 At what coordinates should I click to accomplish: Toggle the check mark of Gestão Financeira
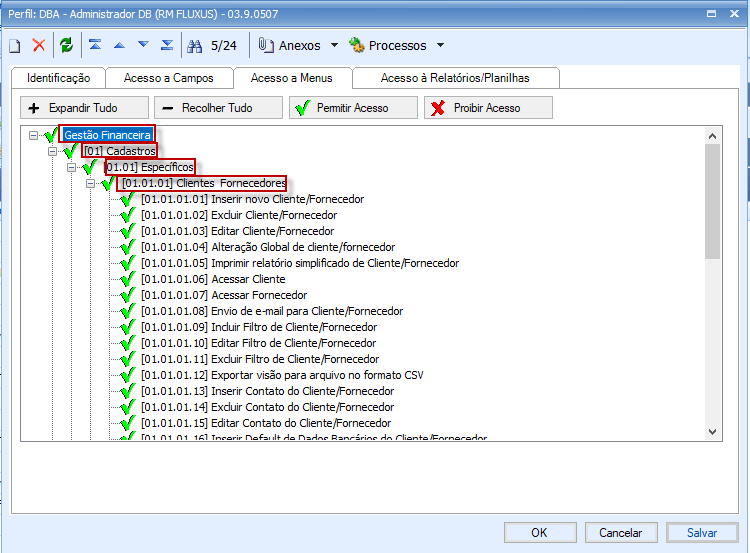tap(51, 135)
